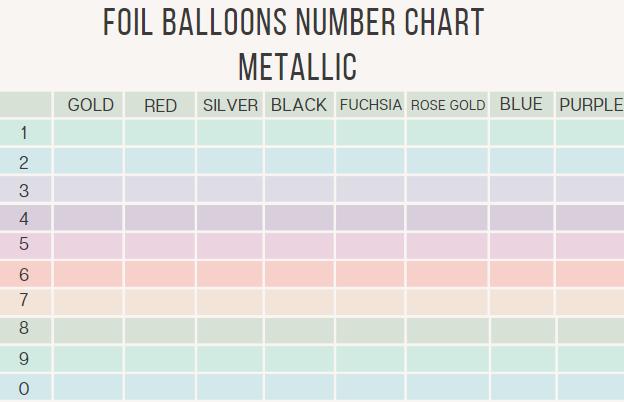
Task: Click the row label for number 1
Action: coord(24,133)
